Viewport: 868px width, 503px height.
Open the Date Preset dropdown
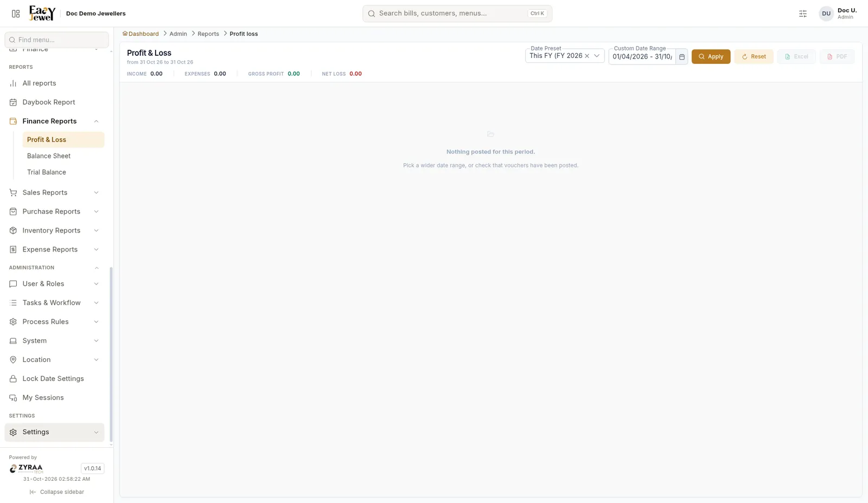click(x=596, y=56)
